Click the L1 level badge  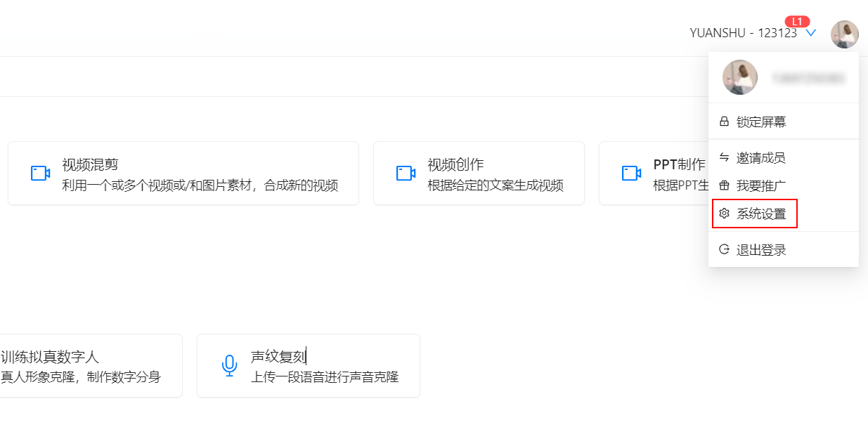[x=798, y=21]
